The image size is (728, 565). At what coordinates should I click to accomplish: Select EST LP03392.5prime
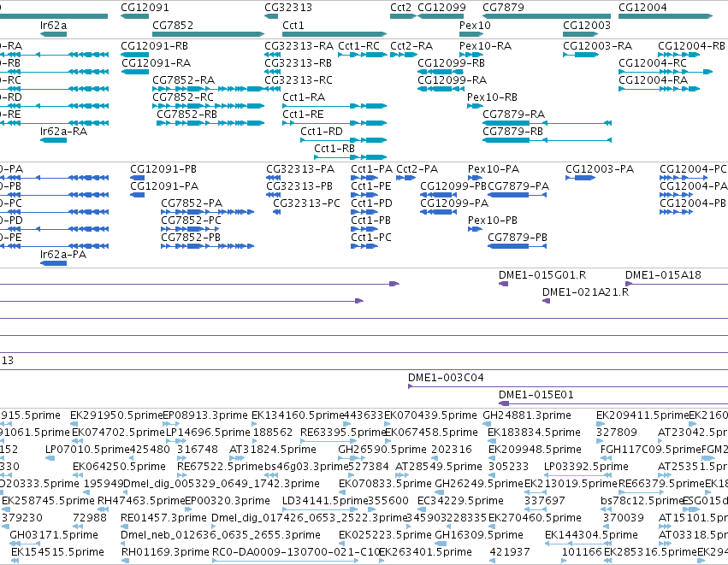[586, 467]
